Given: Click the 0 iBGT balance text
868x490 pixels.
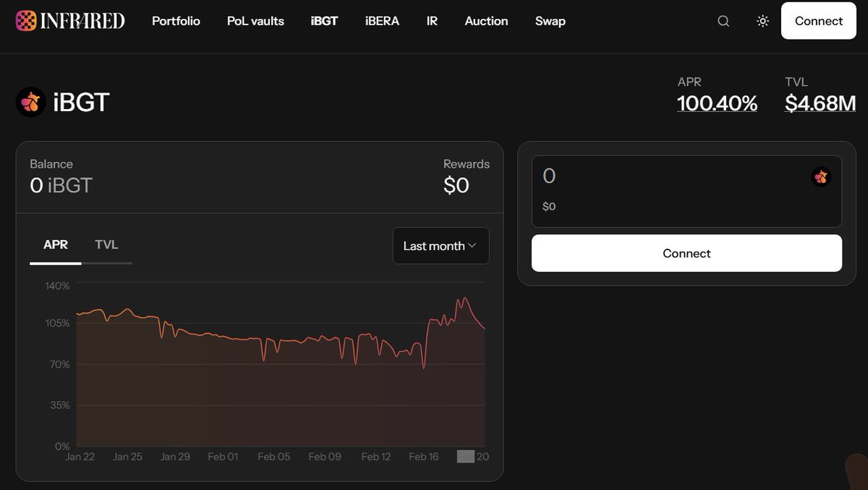Looking at the screenshot, I should pos(61,186).
